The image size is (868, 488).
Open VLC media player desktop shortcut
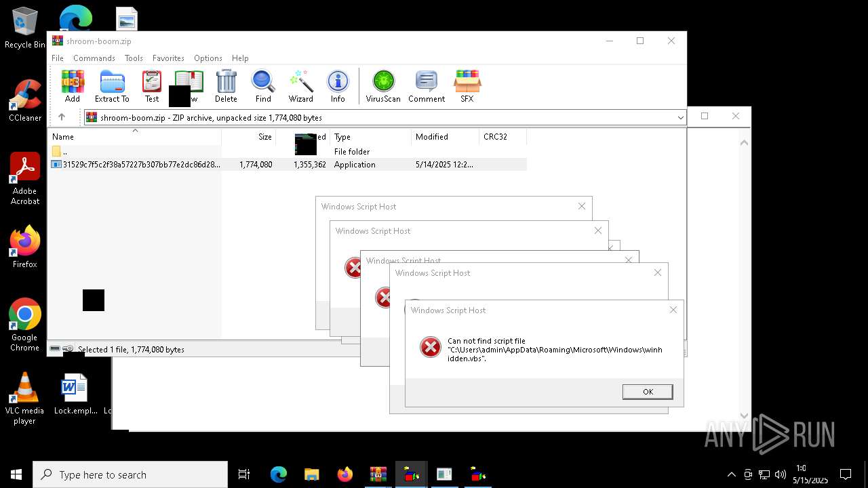click(x=25, y=399)
